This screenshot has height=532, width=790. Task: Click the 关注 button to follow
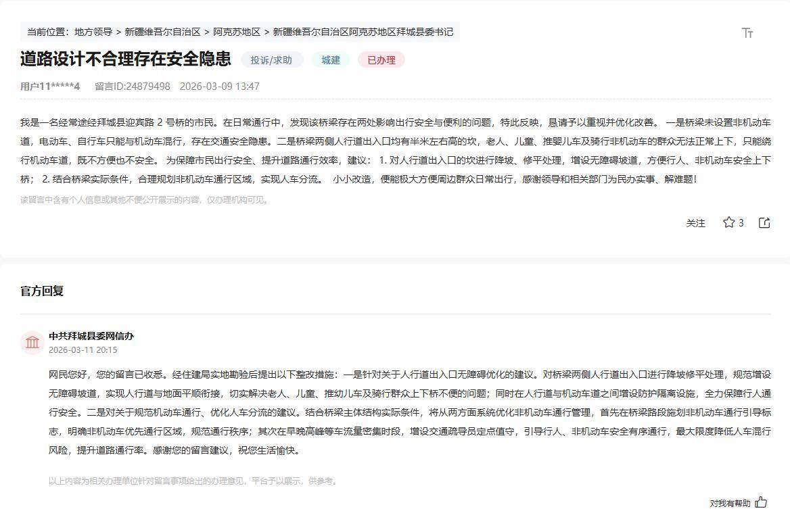[x=695, y=223]
